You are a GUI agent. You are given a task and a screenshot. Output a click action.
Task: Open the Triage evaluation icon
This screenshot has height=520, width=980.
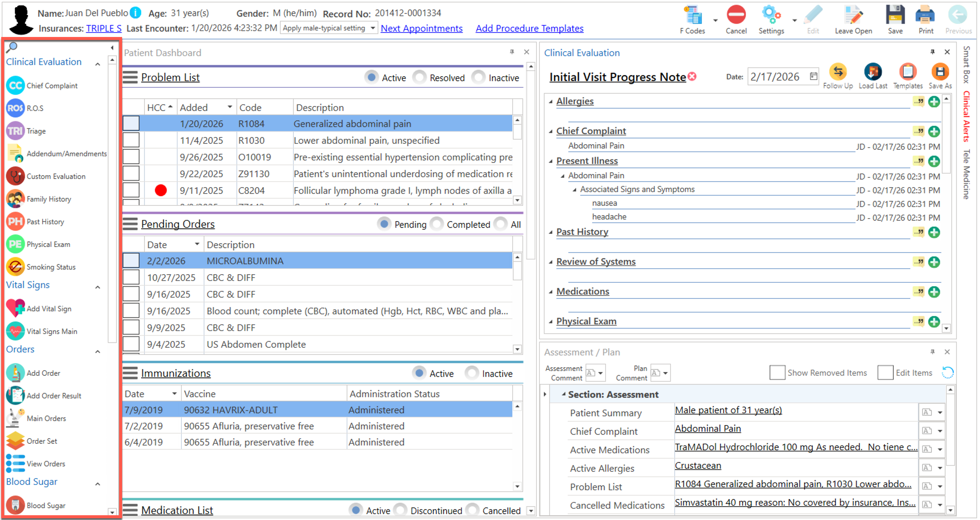click(x=15, y=131)
